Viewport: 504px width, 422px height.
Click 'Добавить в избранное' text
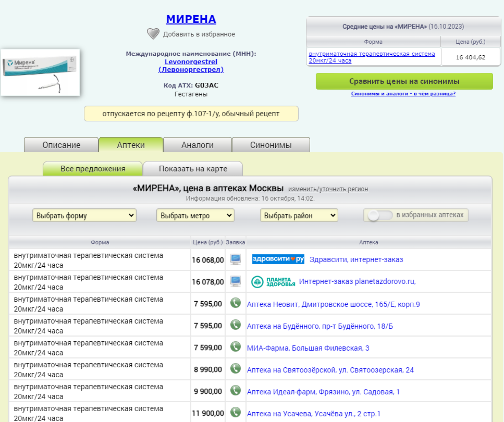tap(199, 34)
